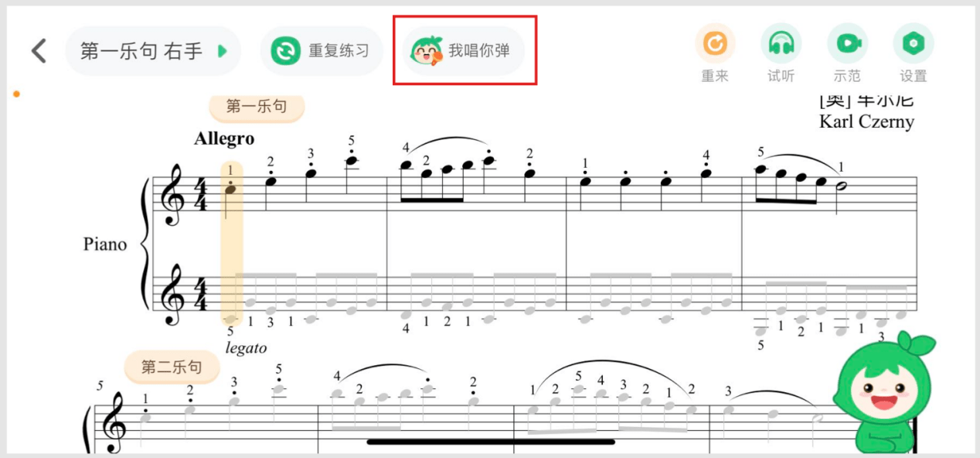The image size is (980, 458).
Task: Toggle the 重复练习 repeat practice mode
Action: coord(321,51)
